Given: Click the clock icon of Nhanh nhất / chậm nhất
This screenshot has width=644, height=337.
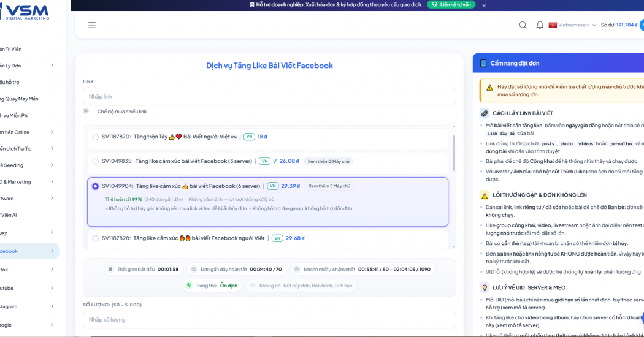Looking at the screenshot, I should click(x=296, y=269).
